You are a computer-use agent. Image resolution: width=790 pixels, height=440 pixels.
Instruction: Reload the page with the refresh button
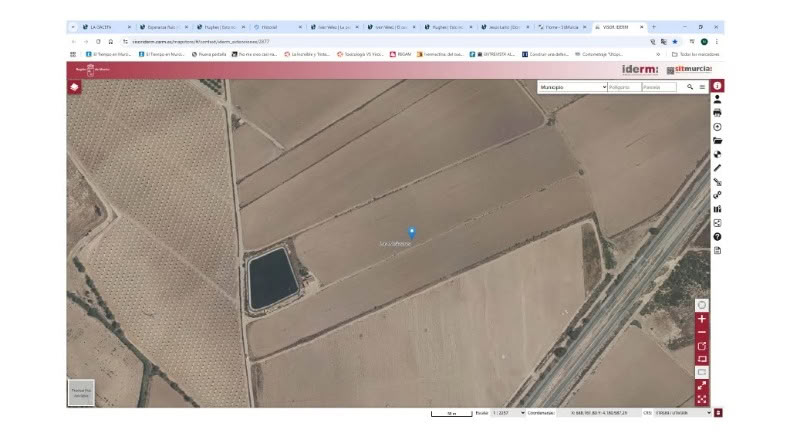(x=98, y=42)
